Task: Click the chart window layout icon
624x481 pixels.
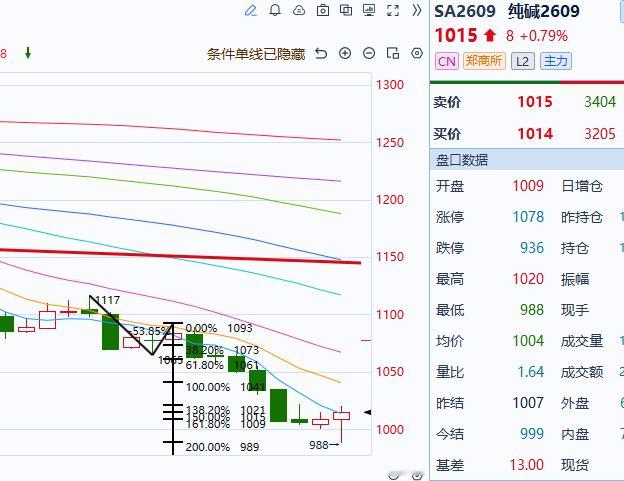Action: pyautogui.click(x=393, y=53)
